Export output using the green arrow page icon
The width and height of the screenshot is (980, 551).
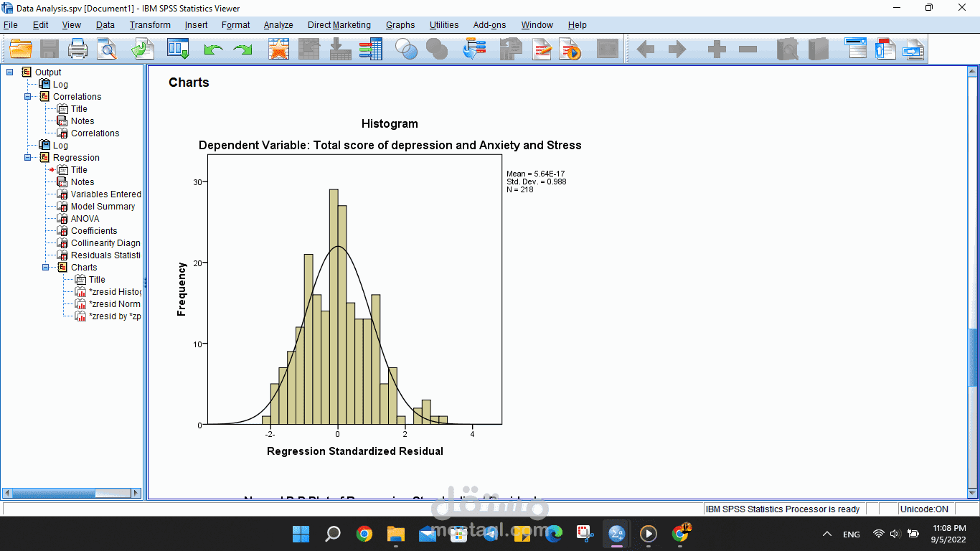click(143, 49)
